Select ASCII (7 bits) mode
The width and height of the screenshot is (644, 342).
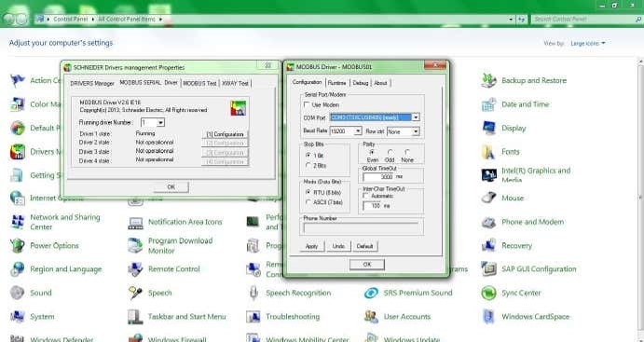[308, 202]
